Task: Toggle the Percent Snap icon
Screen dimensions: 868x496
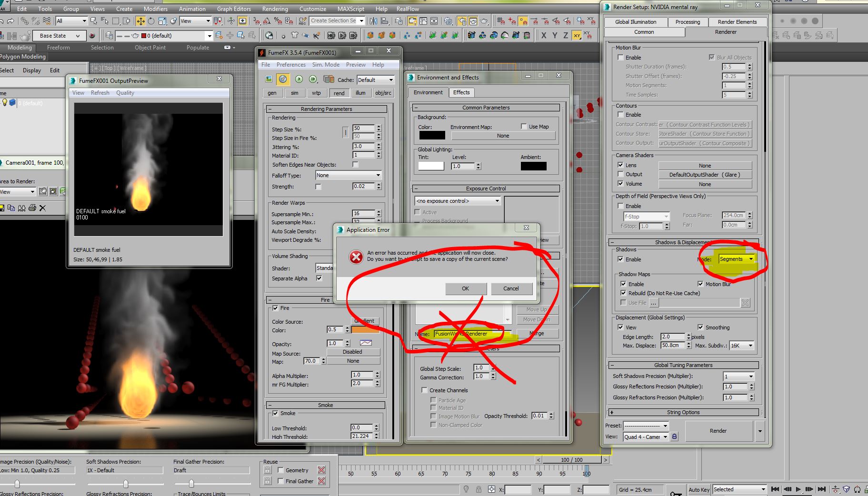Action: [x=278, y=21]
